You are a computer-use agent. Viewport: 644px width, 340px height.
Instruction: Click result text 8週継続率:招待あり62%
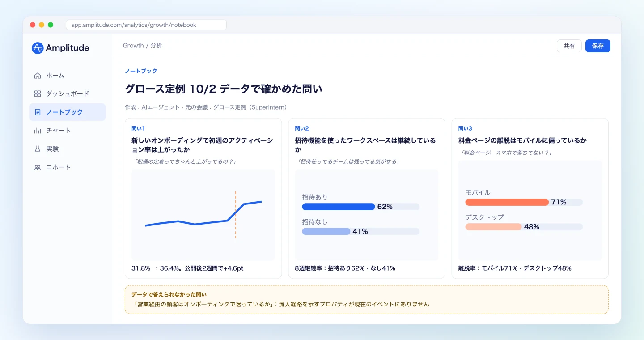pyautogui.click(x=345, y=268)
